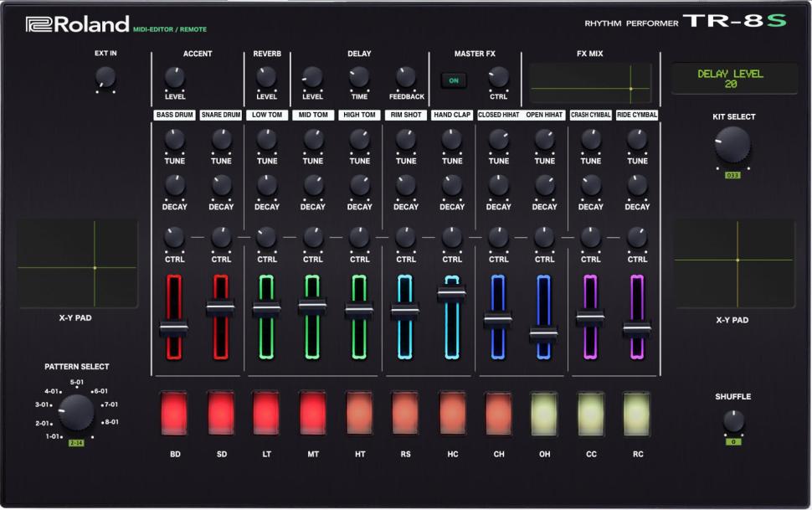Click the Master FX CTRL knob
This screenshot has width=812, height=510.
pyautogui.click(x=498, y=78)
